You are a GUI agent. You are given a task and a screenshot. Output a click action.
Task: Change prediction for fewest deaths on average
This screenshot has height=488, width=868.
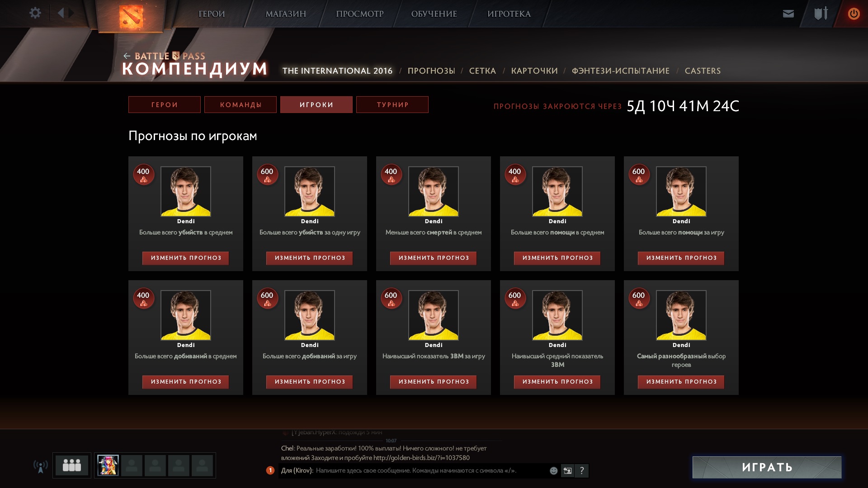point(434,258)
